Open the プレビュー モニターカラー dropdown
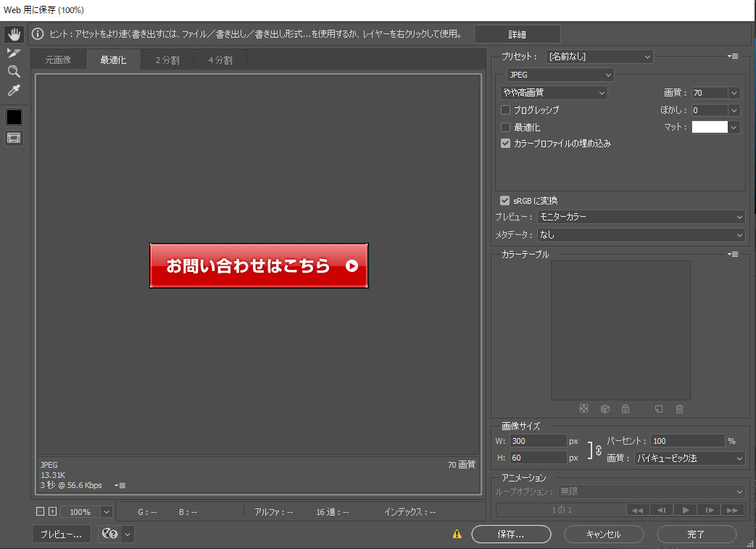This screenshot has height=549, width=756. pos(641,217)
